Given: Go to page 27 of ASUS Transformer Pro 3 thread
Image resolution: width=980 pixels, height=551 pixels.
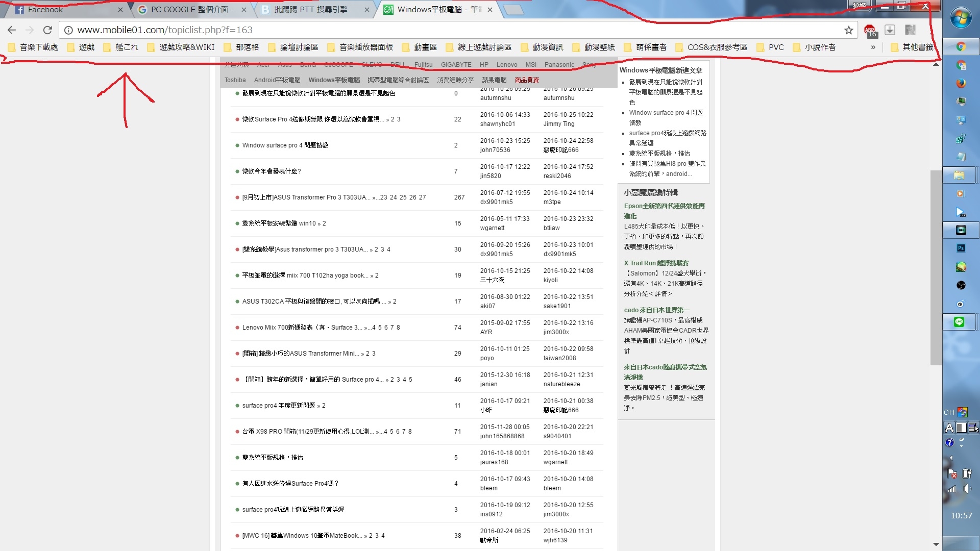Looking at the screenshot, I should tap(423, 197).
